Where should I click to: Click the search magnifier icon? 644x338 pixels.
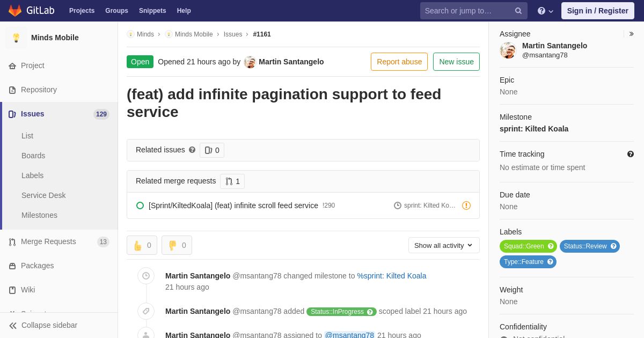(518, 11)
